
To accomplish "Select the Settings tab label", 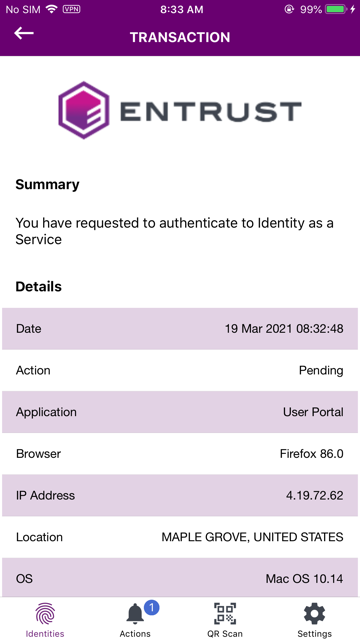I will [314, 633].
